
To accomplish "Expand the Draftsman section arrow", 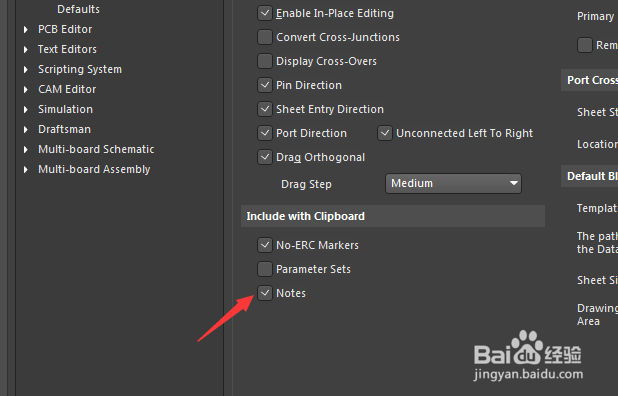I will click(x=26, y=130).
